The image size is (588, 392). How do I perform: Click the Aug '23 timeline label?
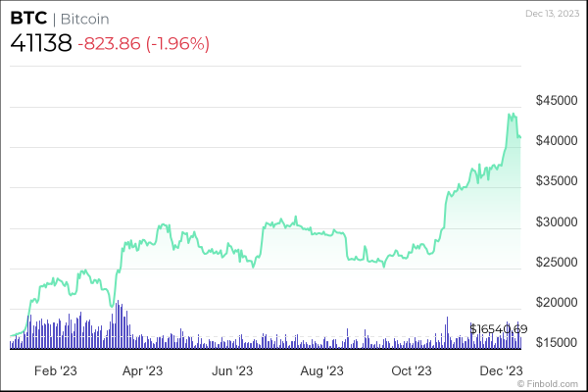point(321,370)
